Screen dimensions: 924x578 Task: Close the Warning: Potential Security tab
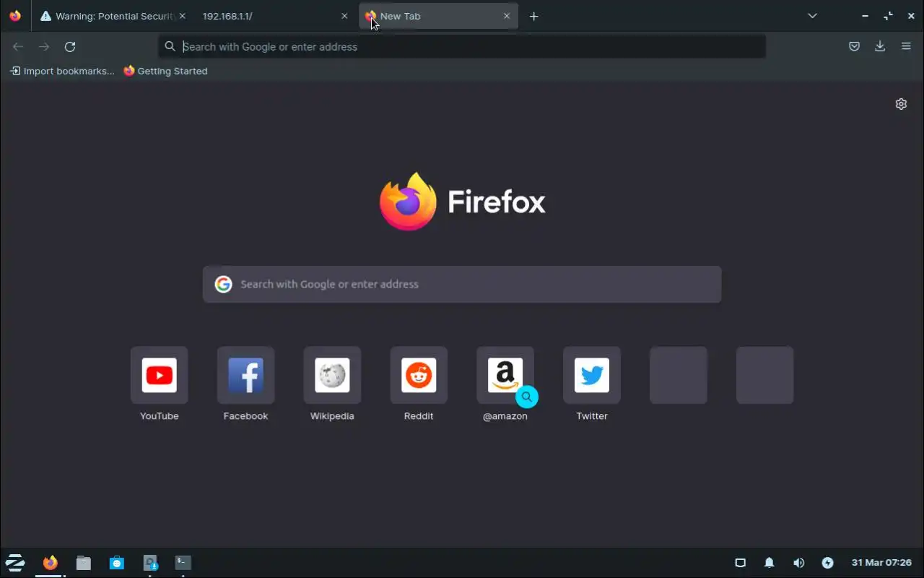pos(182,16)
